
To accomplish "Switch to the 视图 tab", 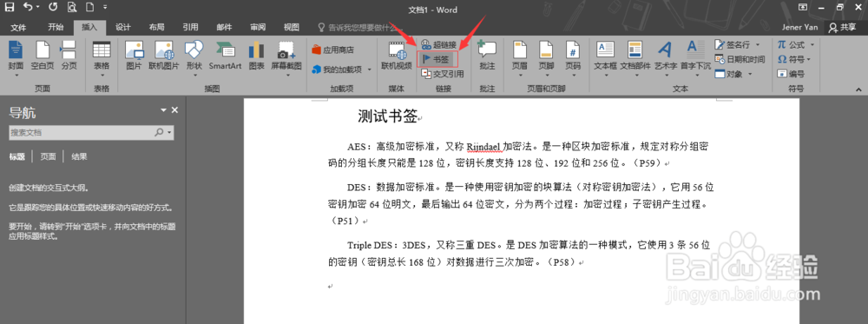I will click(291, 27).
